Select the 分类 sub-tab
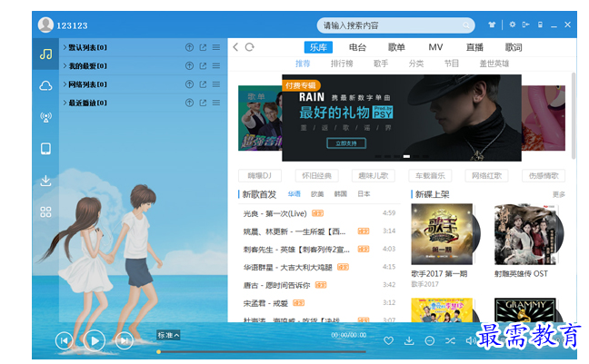 tap(416, 64)
